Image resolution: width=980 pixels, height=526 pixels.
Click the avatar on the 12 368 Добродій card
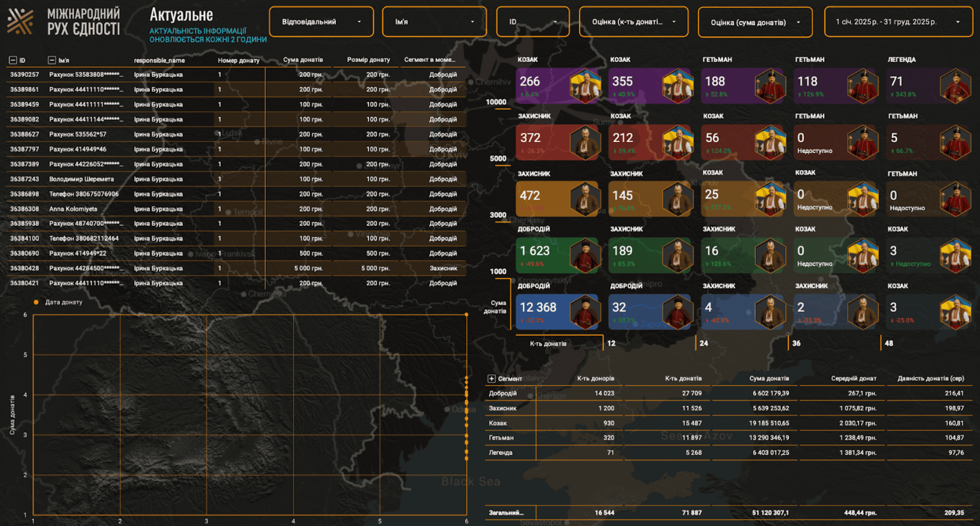pyautogui.click(x=585, y=311)
